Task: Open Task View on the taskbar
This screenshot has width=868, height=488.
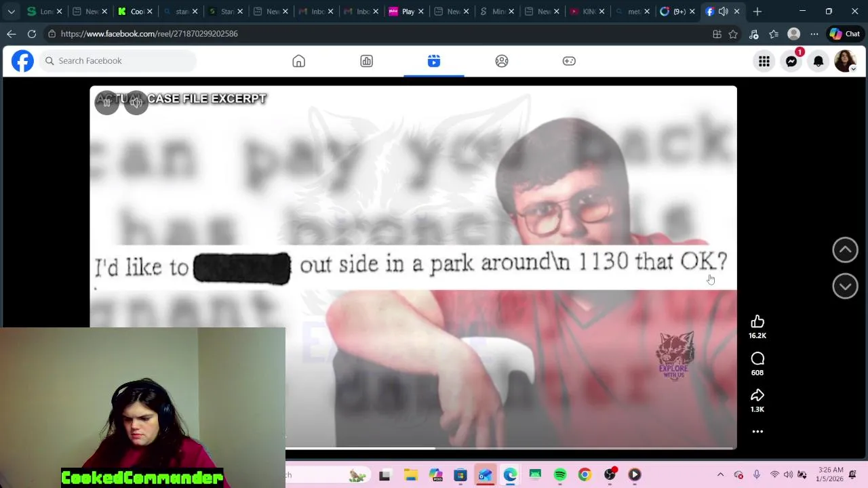Action: pyautogui.click(x=384, y=475)
